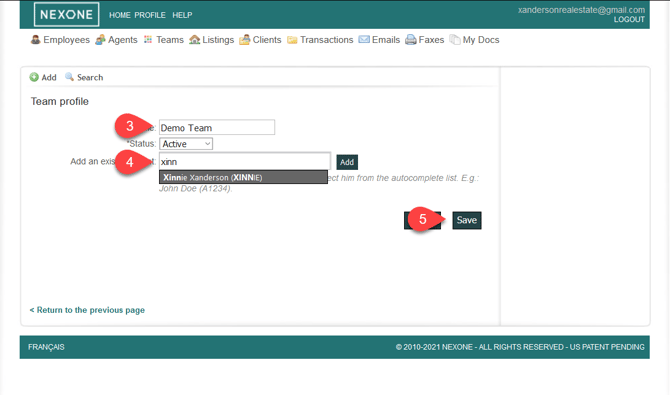Click the Clients icon

tap(244, 40)
